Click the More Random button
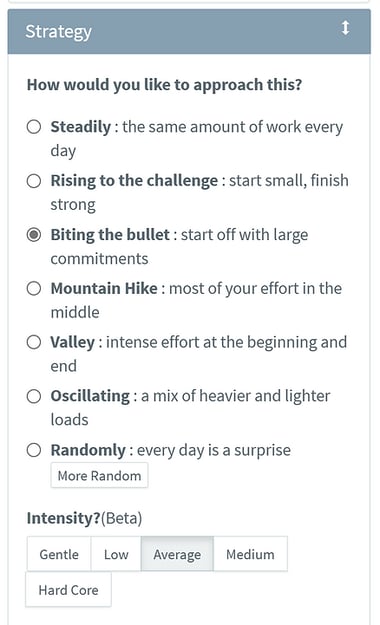 click(99, 476)
